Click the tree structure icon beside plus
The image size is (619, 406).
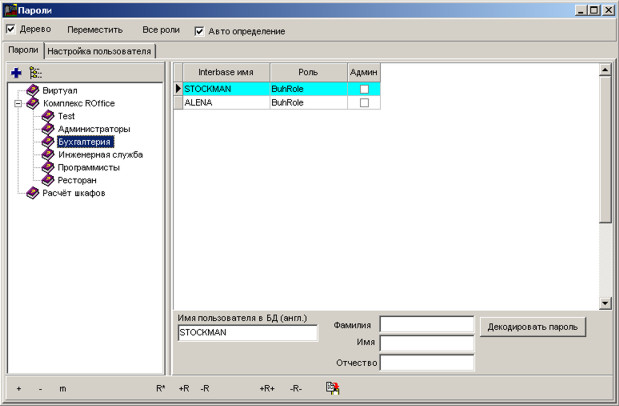(x=36, y=73)
